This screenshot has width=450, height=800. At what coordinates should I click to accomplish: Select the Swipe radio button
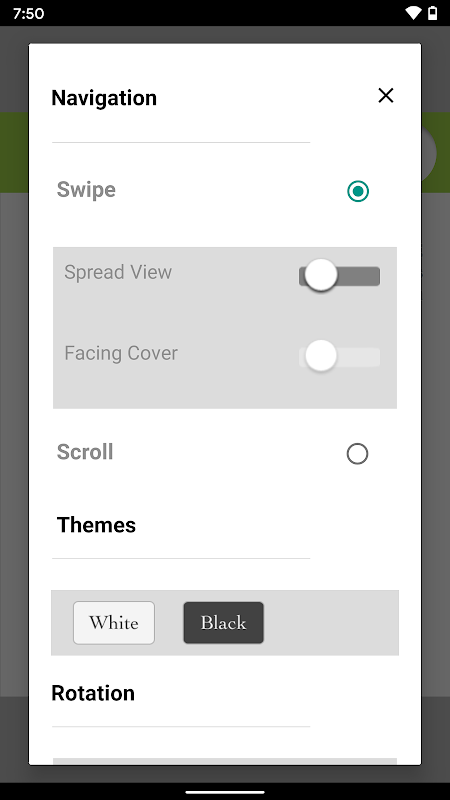(x=358, y=191)
